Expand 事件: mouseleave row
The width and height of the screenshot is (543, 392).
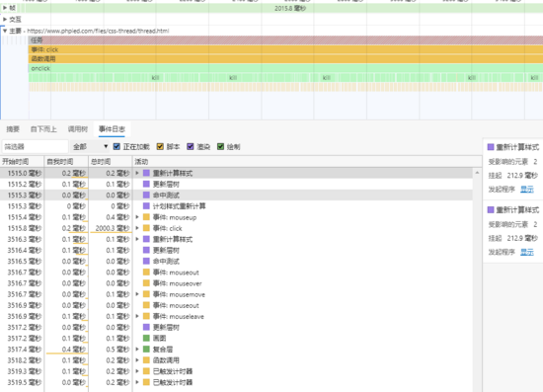[x=137, y=317]
